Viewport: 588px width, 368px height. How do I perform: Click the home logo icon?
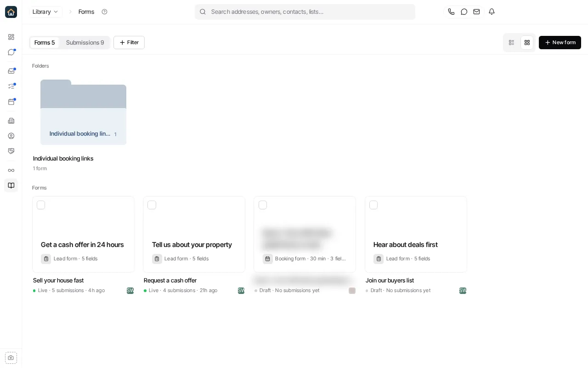tap(11, 12)
